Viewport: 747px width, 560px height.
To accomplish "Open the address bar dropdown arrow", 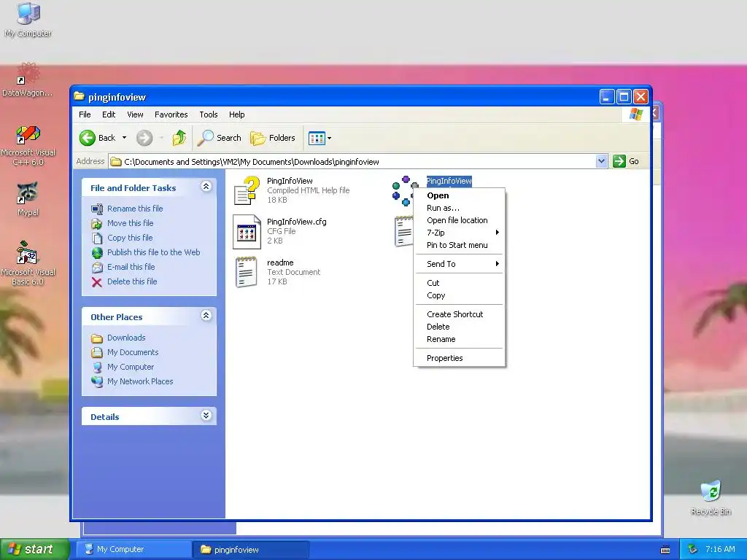I will [x=601, y=161].
